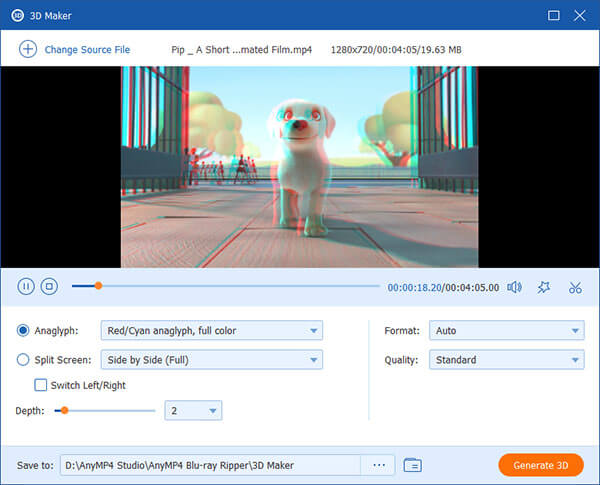Click Change Source File link

87,49
